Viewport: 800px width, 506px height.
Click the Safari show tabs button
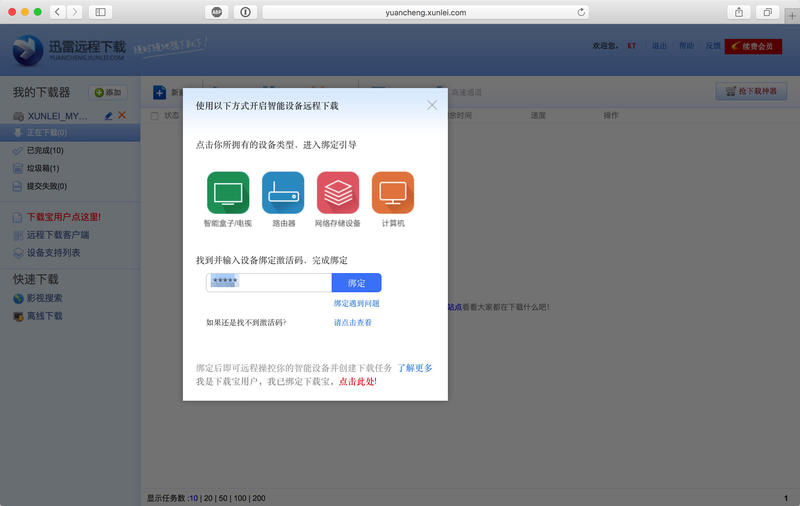point(767,12)
